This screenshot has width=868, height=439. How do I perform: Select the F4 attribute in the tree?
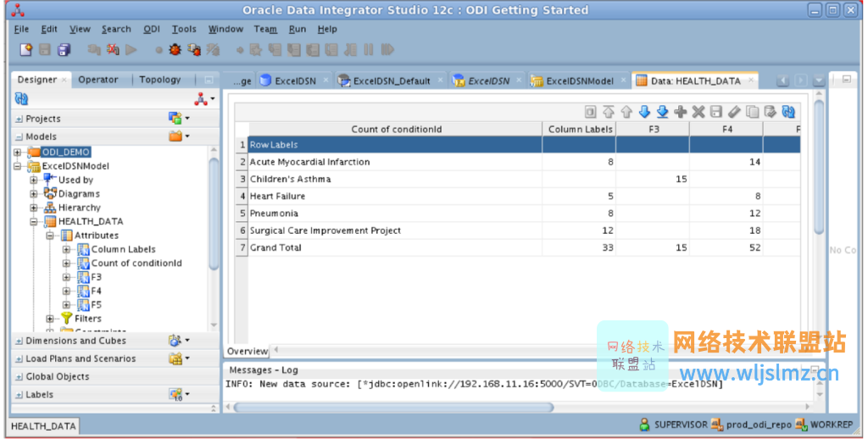pos(97,291)
